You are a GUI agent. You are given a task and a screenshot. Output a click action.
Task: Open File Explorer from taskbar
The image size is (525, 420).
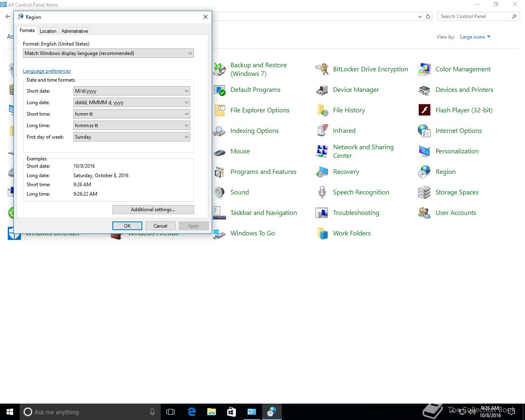pos(211,412)
